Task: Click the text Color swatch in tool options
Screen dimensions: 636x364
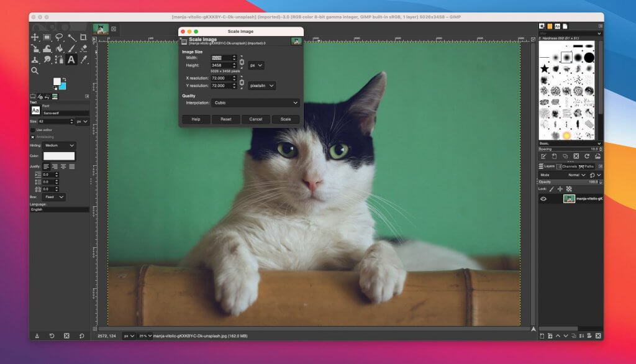Action: (x=59, y=157)
